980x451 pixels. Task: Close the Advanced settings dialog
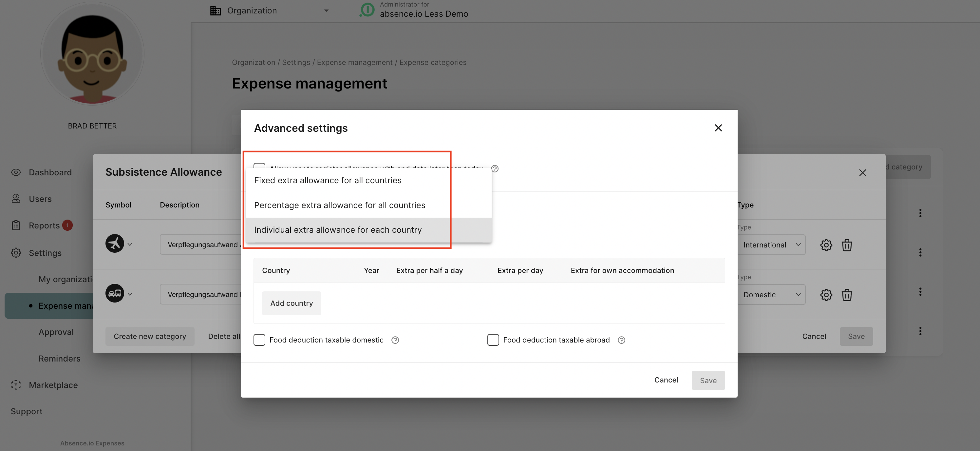coord(718,128)
